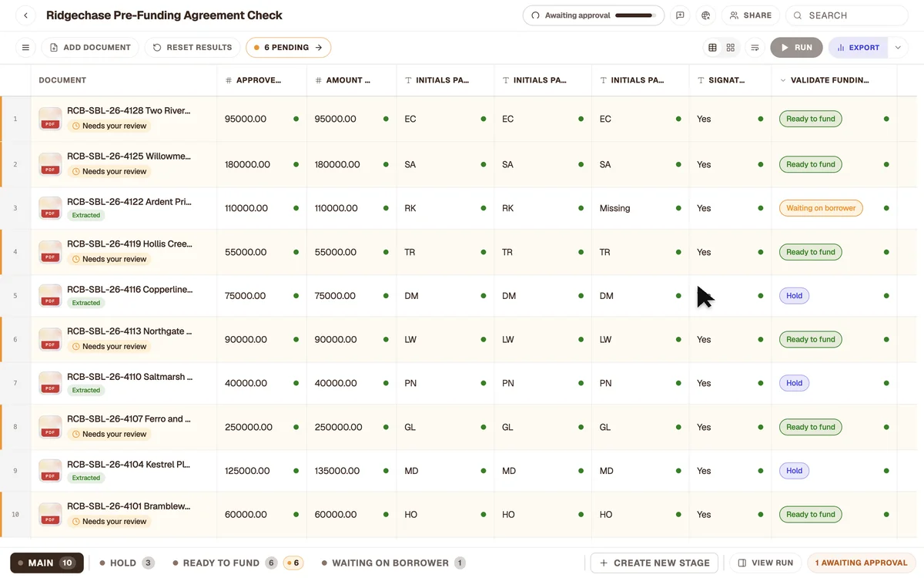The width and height of the screenshot is (924, 578).
Task: Open View Run
Action: pos(765,563)
